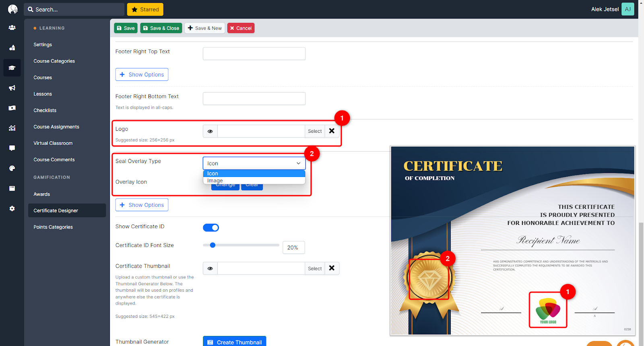The image size is (644, 346).
Task: Open the graduation cap Learning sidebar icon
Action: point(12,68)
